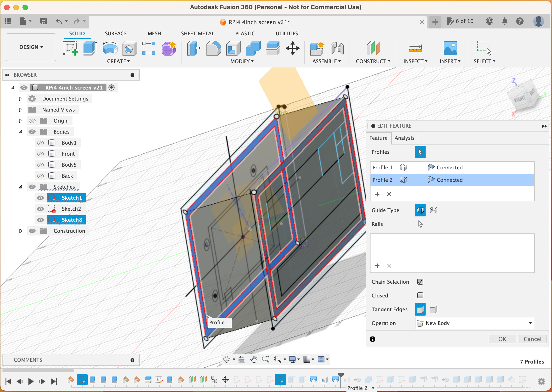Click the Profiles selection arrow button
Image resolution: width=552 pixels, height=392 pixels.
[x=420, y=152]
